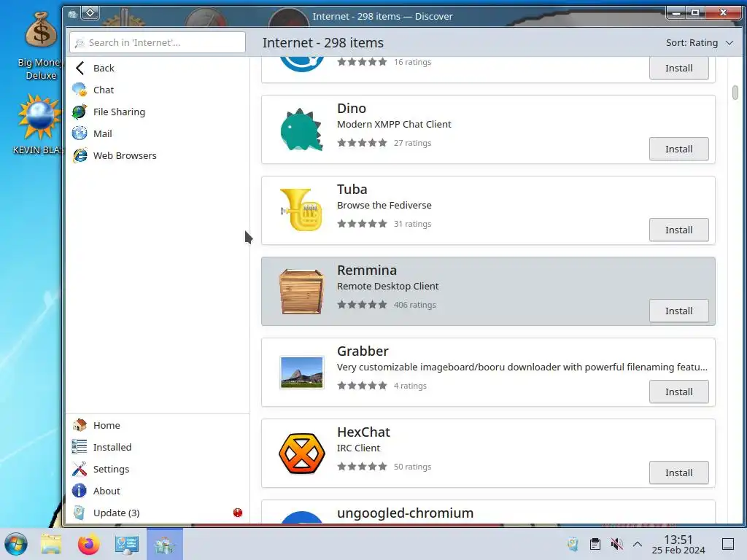Click 'IRC Client' description text
This screenshot has width=747, height=560.
359,448
